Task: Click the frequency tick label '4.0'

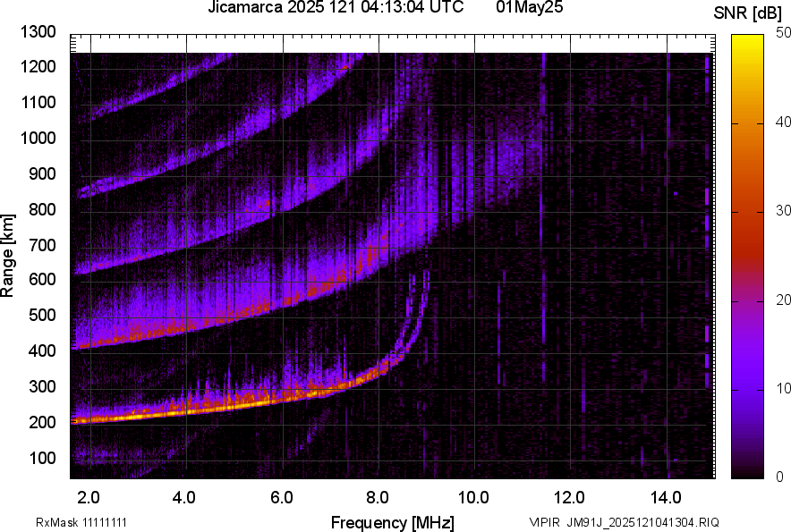Action: tap(183, 498)
